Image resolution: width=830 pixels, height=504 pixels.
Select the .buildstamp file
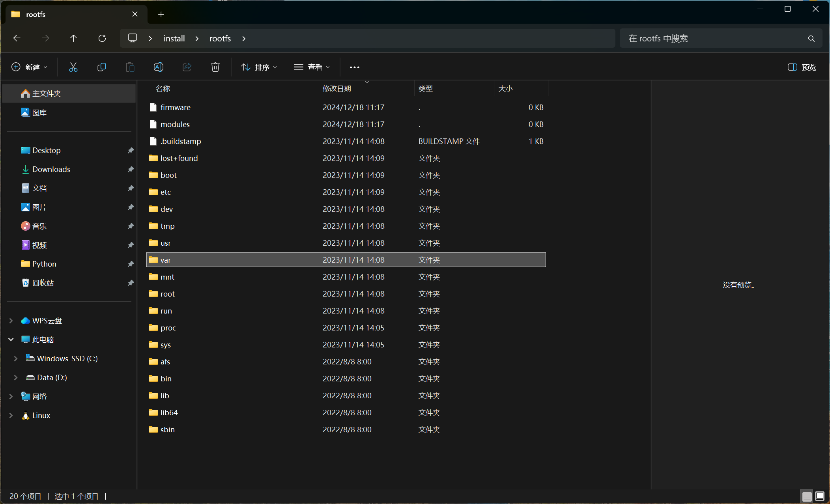click(346, 141)
